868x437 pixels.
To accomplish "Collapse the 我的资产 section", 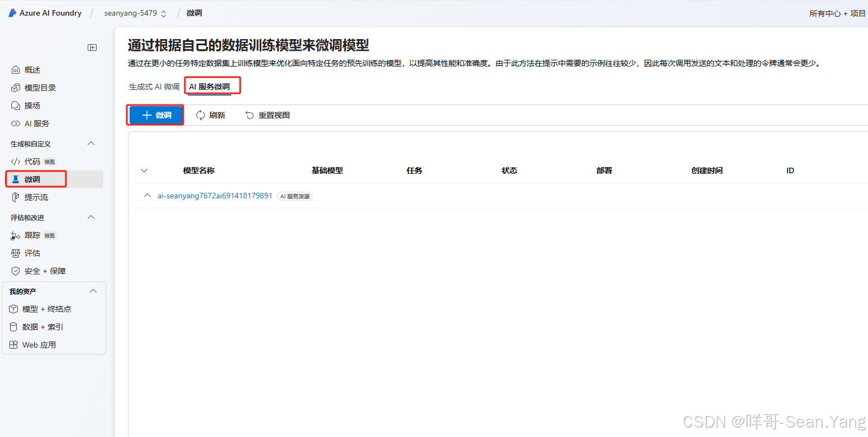I will [93, 291].
